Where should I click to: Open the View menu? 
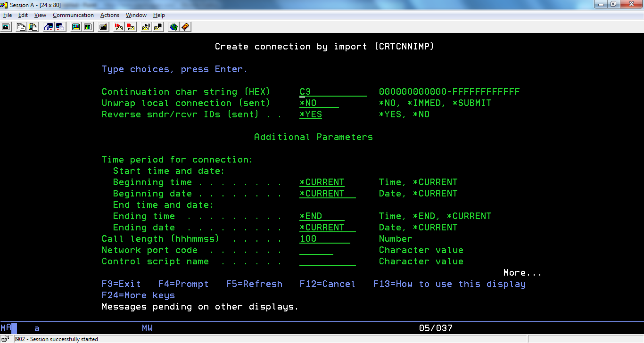[40, 15]
